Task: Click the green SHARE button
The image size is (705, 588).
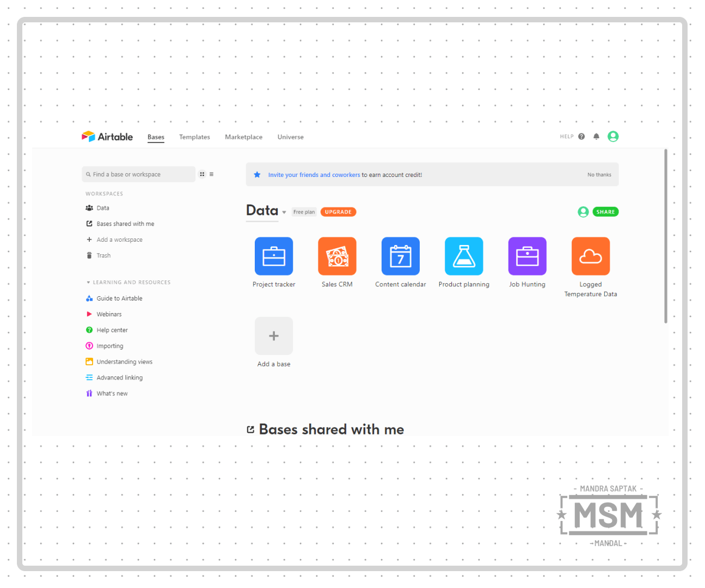Action: [x=605, y=212]
